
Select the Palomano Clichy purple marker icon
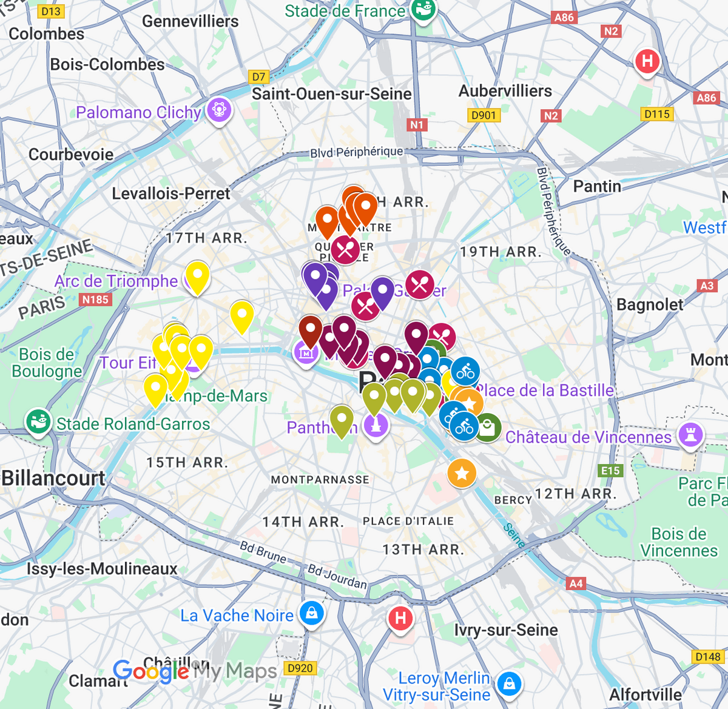[x=219, y=110]
